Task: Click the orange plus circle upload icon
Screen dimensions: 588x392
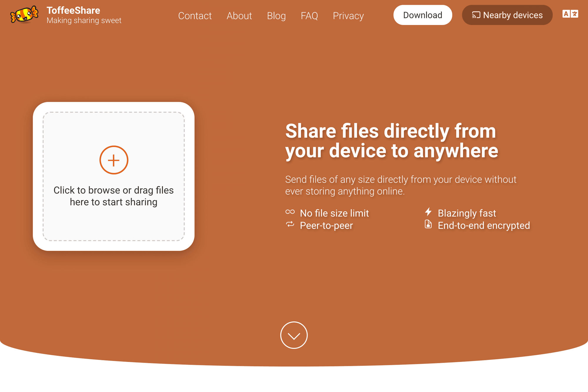Action: coord(114,160)
